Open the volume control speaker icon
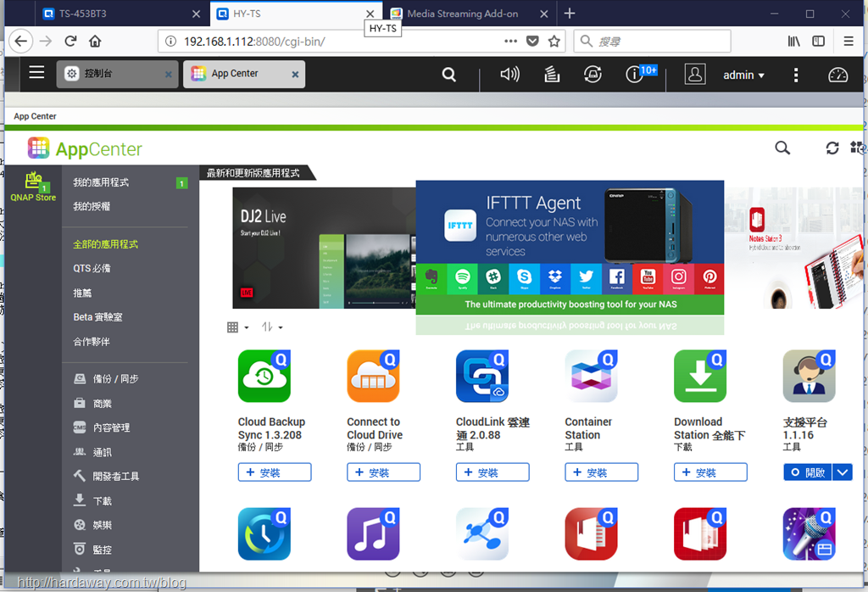868x592 pixels. click(509, 74)
